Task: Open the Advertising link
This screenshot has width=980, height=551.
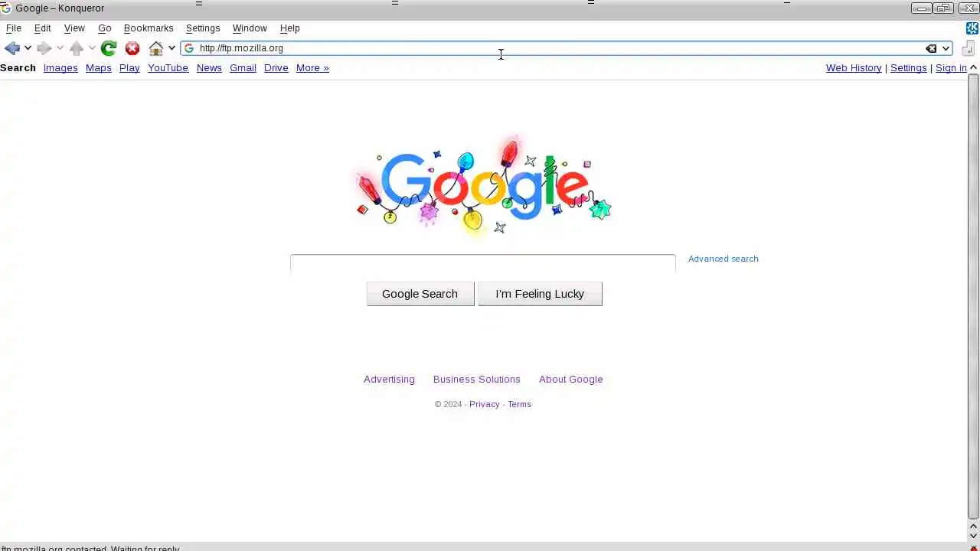Action: coord(389,380)
